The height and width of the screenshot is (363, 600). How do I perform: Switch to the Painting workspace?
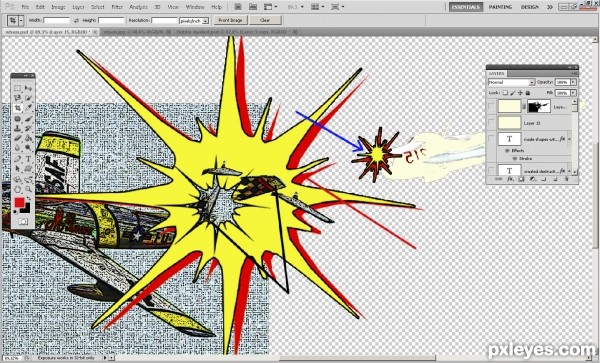point(501,7)
